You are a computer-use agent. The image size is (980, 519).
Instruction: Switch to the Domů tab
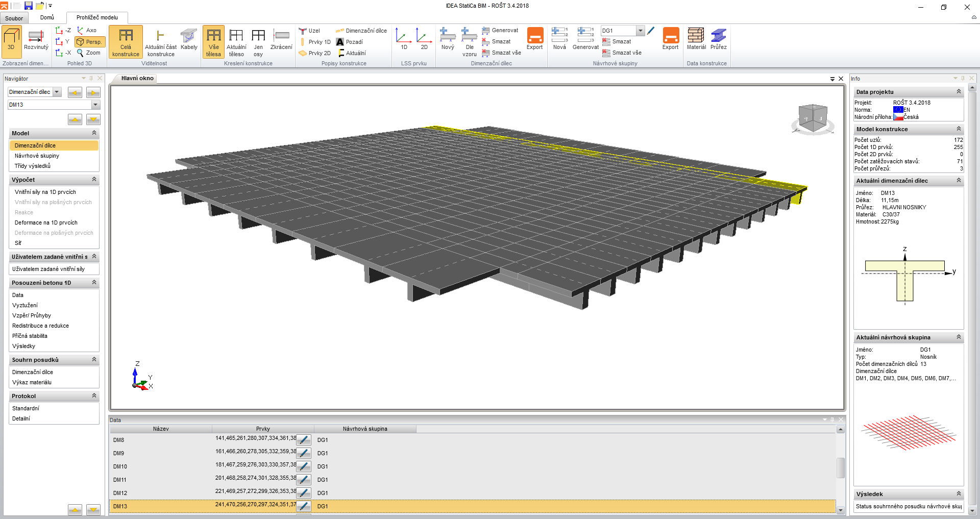click(47, 17)
